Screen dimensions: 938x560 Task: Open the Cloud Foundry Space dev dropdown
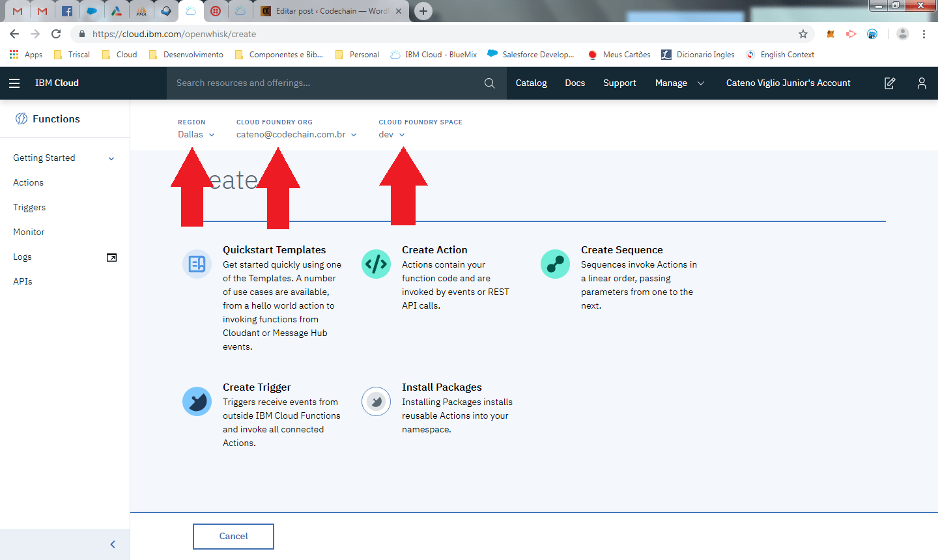(x=391, y=135)
